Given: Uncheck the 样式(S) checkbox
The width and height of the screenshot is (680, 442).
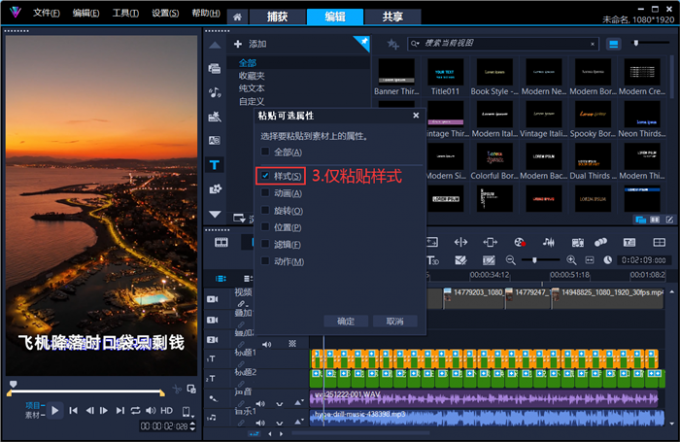Looking at the screenshot, I should click(x=265, y=175).
